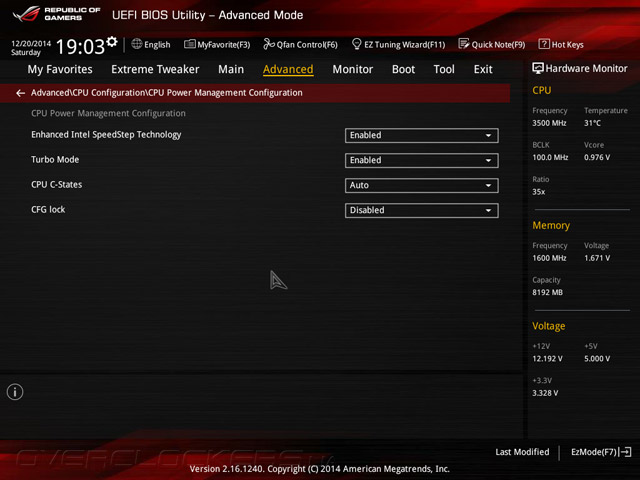Select CFG lock label
The height and width of the screenshot is (480, 640).
tap(48, 209)
